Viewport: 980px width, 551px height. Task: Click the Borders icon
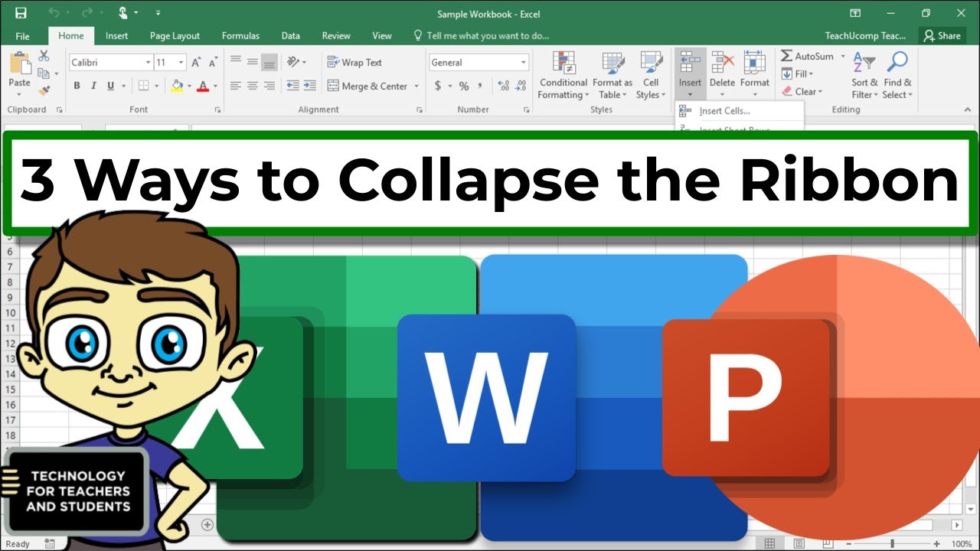tap(143, 86)
